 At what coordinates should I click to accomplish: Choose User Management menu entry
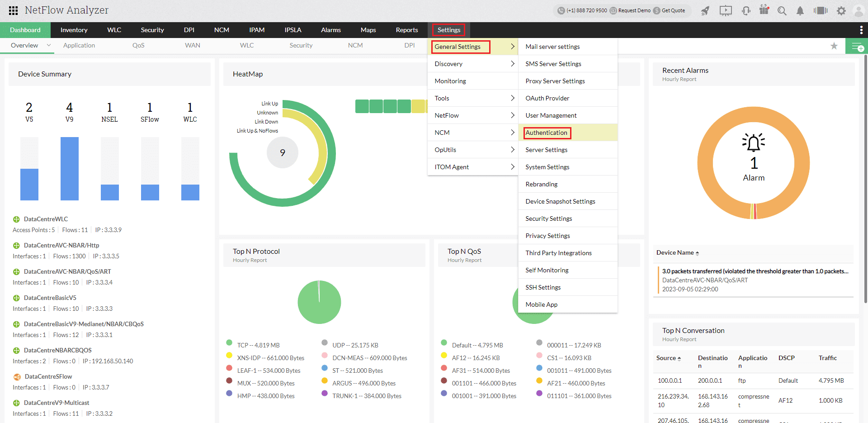(x=568, y=115)
